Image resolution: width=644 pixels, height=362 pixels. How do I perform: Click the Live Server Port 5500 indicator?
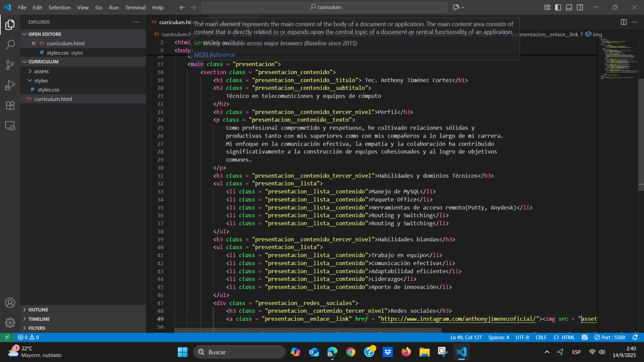pos(610,337)
